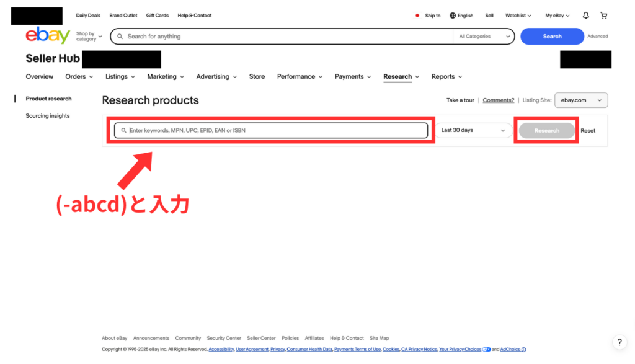Click the Research button
Screen dimensions: 635x364
tap(547, 130)
